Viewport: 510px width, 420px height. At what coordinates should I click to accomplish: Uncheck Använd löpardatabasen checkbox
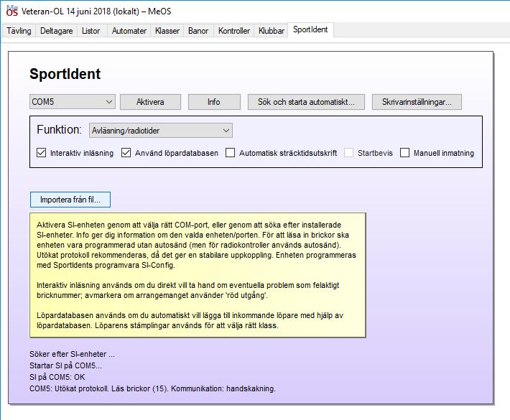coord(126,152)
